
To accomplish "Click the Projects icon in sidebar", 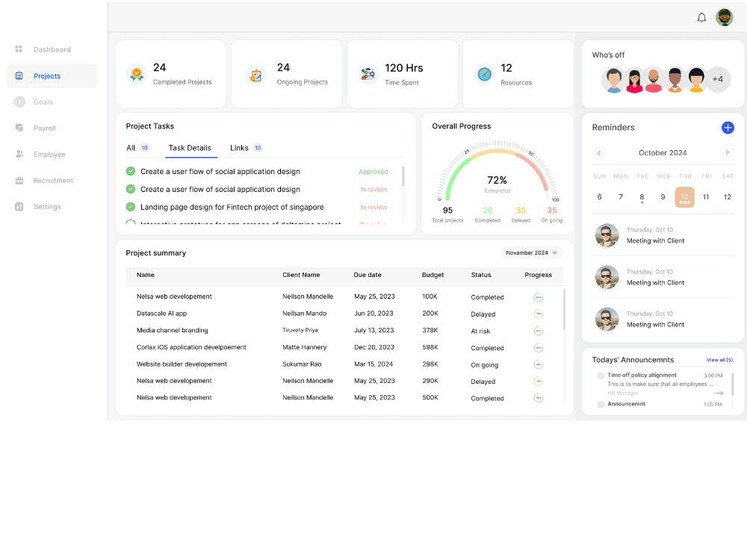I will pyautogui.click(x=19, y=75).
